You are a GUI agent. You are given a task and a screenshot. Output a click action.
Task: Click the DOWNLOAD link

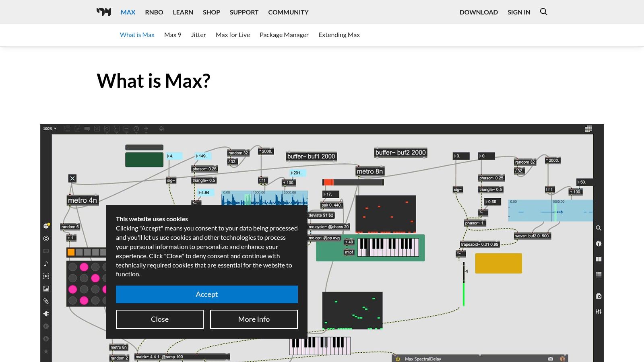[x=479, y=12]
